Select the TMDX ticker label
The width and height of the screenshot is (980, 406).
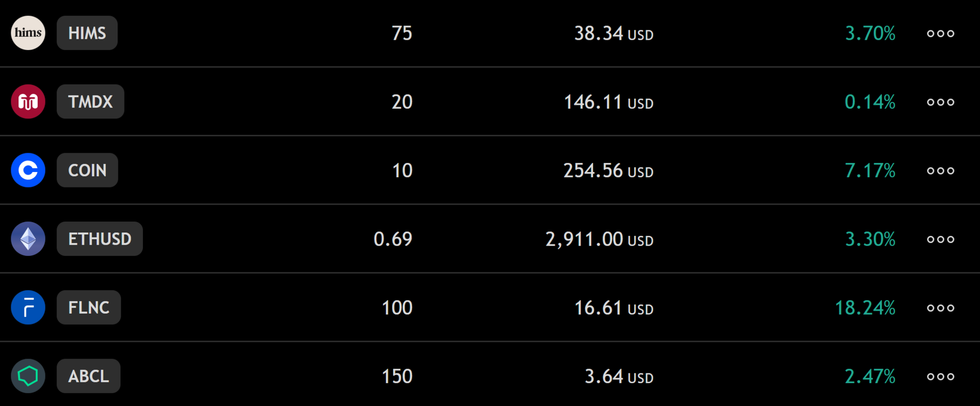[90, 101]
